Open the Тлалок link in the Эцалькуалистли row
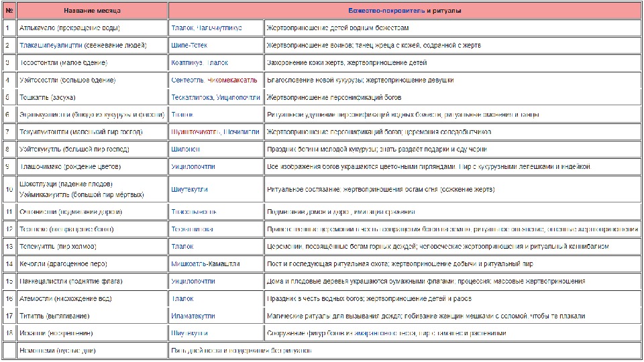The image size is (644, 362). tap(182, 115)
